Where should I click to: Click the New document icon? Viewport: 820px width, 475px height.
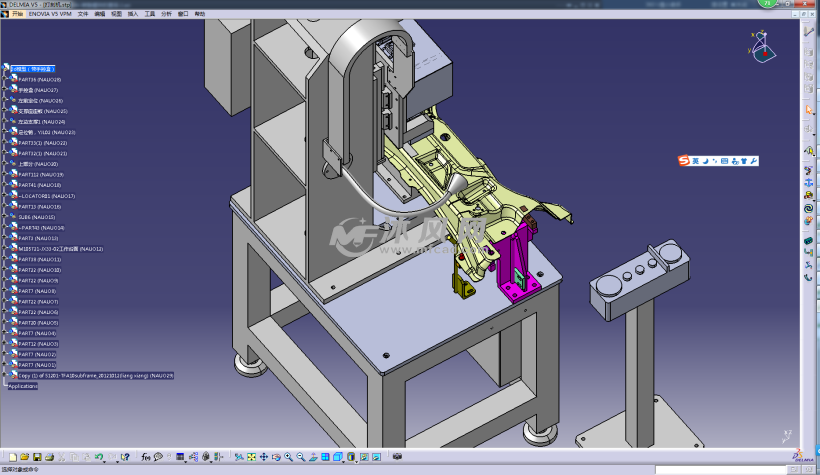13,457
